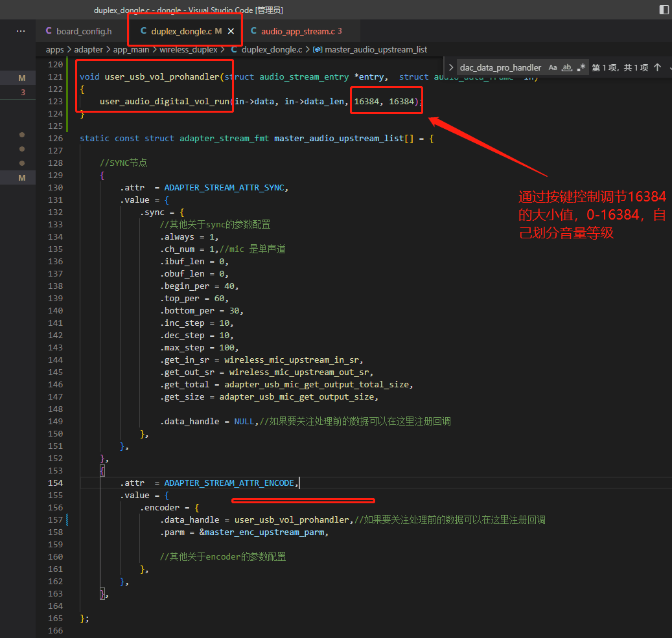Toggle regular expression search in find widget

[581, 68]
